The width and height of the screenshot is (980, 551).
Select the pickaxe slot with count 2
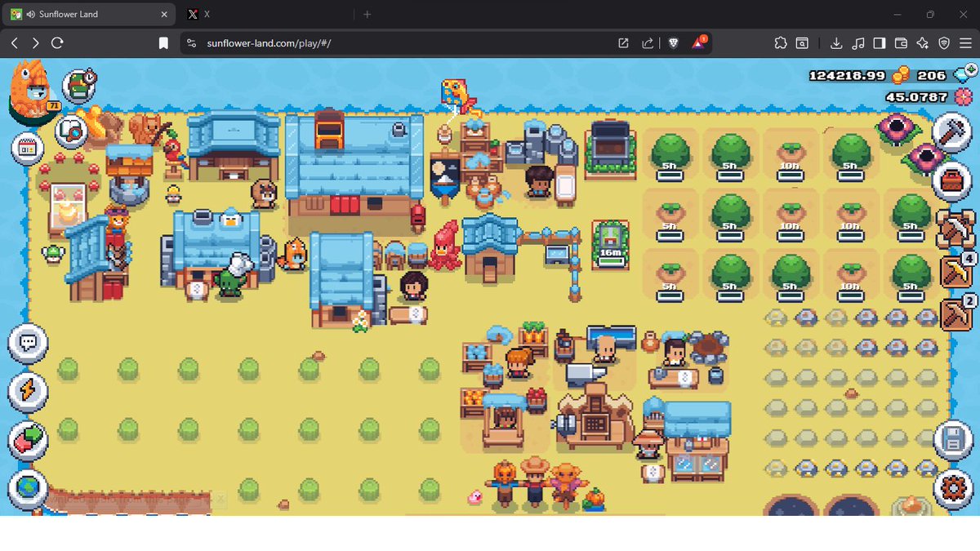[x=955, y=313]
